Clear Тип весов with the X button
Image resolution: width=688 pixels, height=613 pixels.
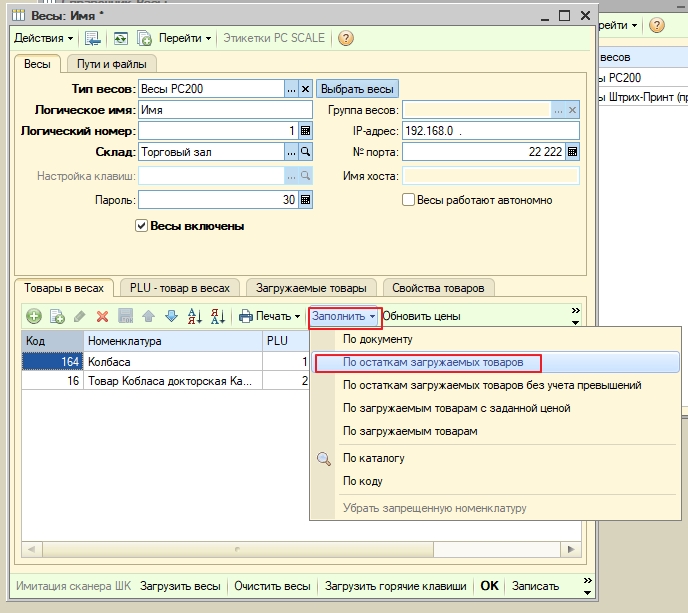(307, 88)
